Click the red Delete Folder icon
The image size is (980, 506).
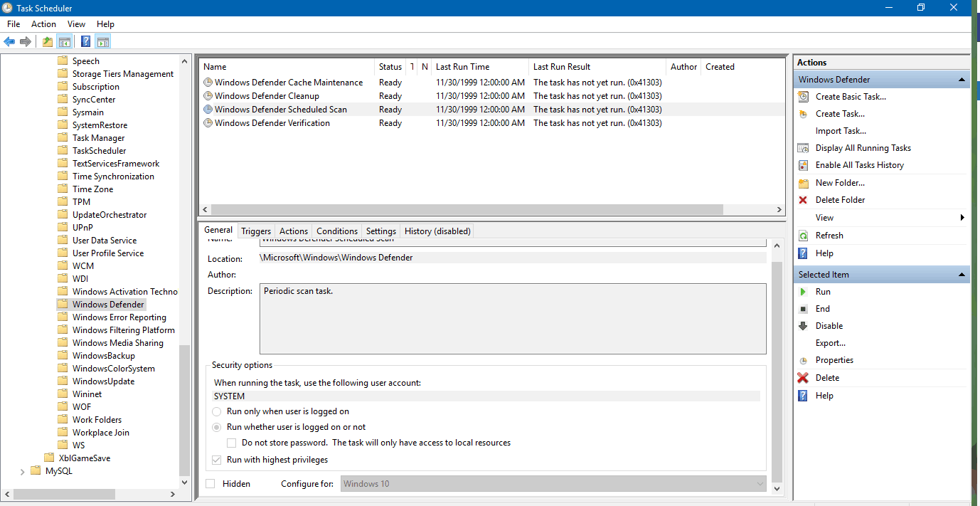click(803, 200)
